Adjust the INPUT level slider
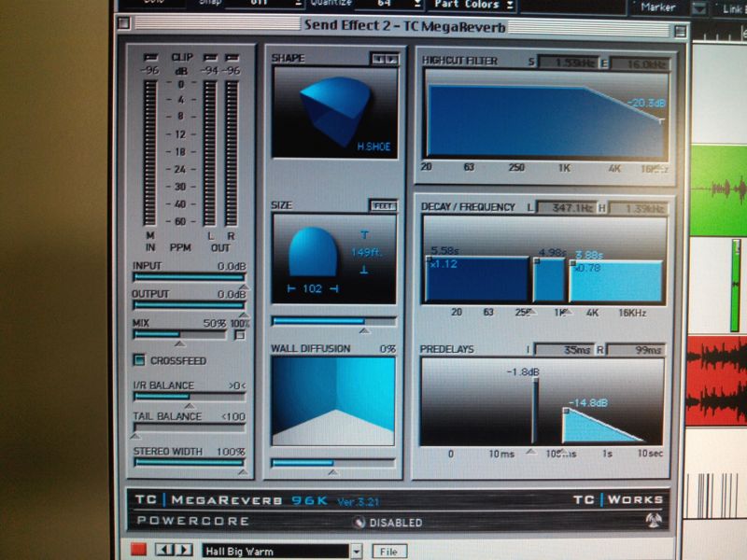The height and width of the screenshot is (560, 747). click(190, 277)
